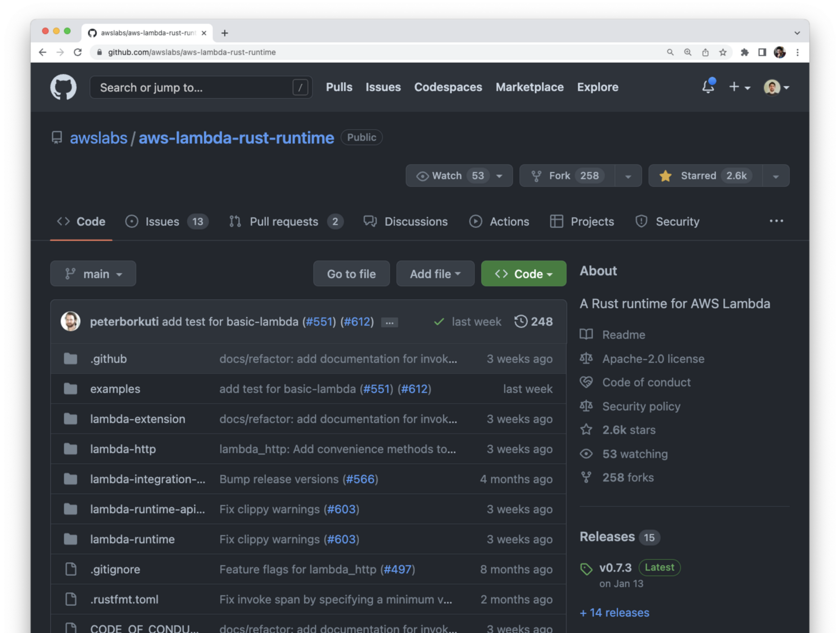The image size is (840, 633).
Task: Click the GitHub Octocat home logo
Action: 63,87
